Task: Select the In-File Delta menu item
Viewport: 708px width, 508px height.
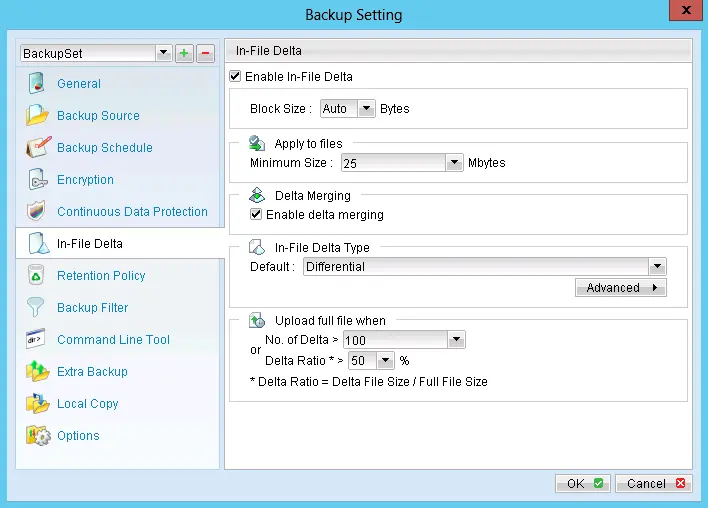Action: (120, 243)
